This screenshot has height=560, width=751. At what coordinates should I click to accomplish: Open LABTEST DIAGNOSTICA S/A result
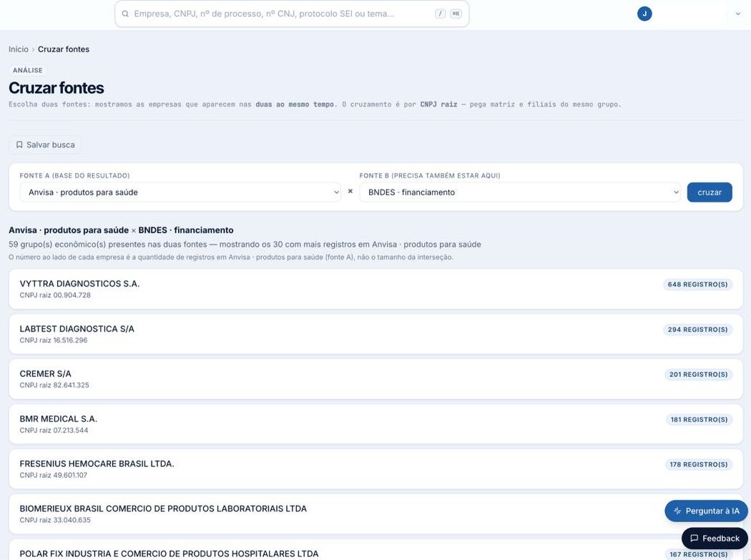click(376, 334)
